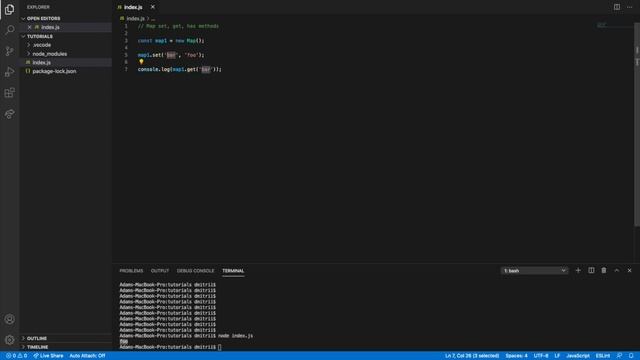This screenshot has width=640, height=360.
Task: Split the editor to the right
Action: (x=617, y=7)
